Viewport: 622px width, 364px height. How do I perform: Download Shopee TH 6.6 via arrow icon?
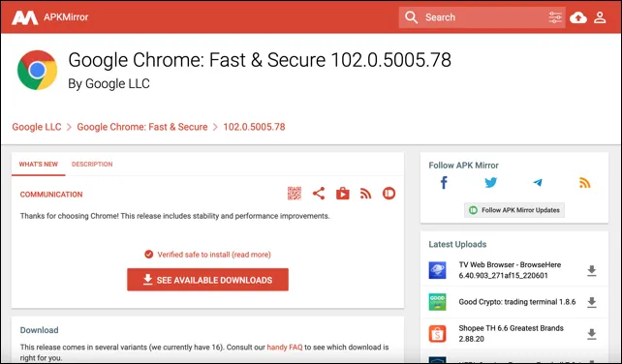(x=591, y=334)
